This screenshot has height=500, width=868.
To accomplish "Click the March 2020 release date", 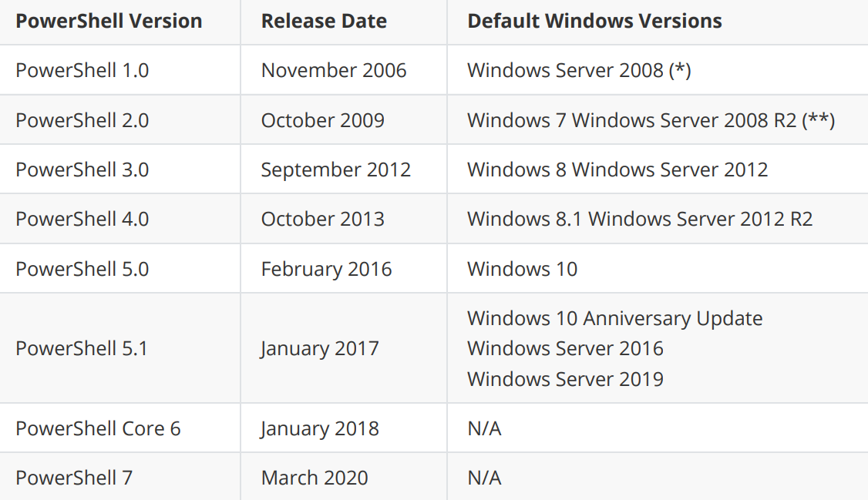I will tap(315, 478).
